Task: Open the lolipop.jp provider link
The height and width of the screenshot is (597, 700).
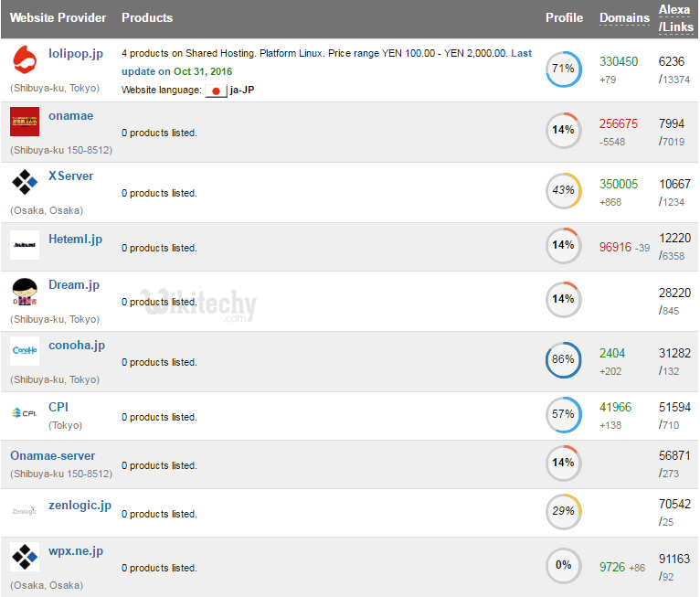Action: pos(76,54)
